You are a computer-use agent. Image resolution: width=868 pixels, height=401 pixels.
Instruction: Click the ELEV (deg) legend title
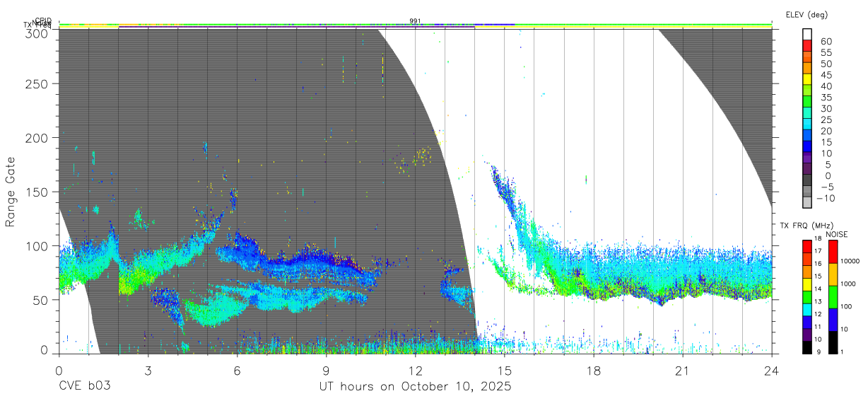[807, 14]
